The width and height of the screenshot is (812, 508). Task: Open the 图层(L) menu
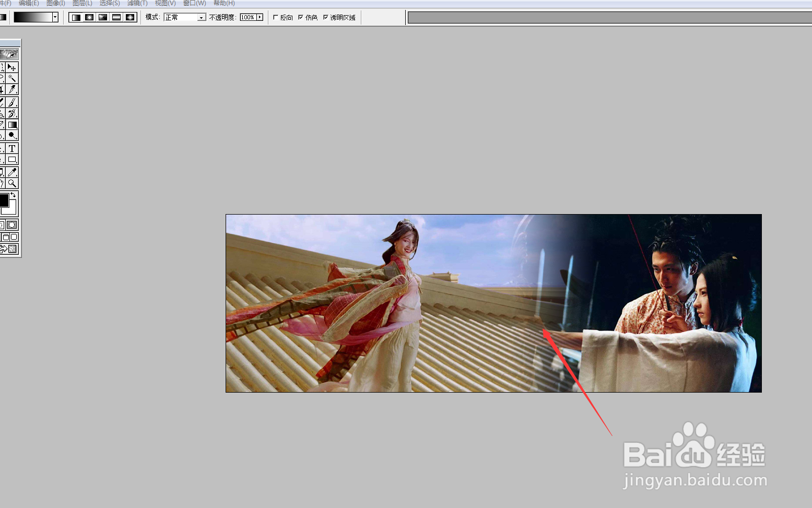[83, 3]
